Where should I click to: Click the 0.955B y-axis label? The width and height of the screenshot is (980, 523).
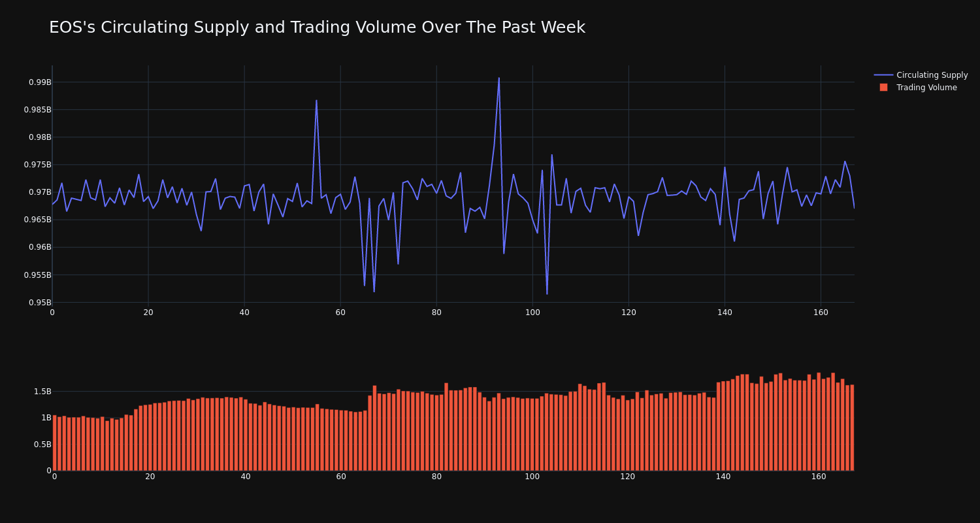tap(37, 275)
